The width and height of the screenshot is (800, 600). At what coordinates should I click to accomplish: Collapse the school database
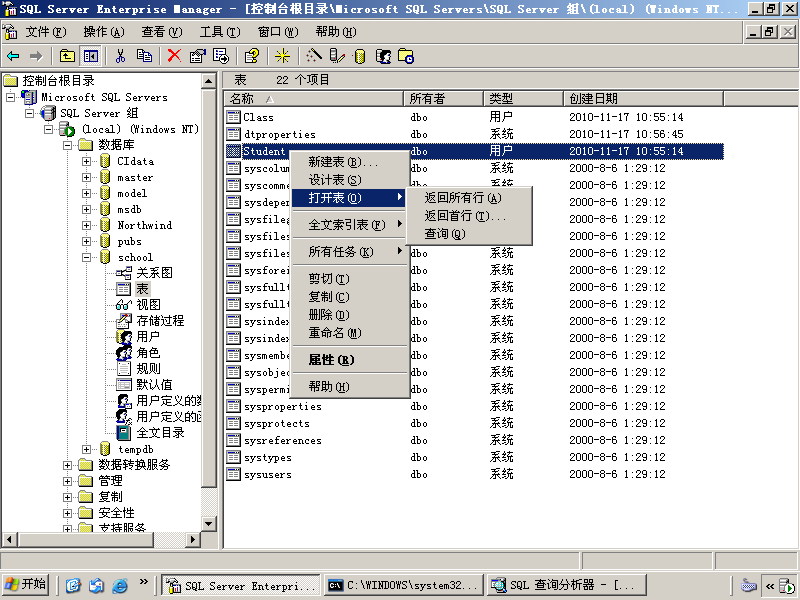(86, 258)
